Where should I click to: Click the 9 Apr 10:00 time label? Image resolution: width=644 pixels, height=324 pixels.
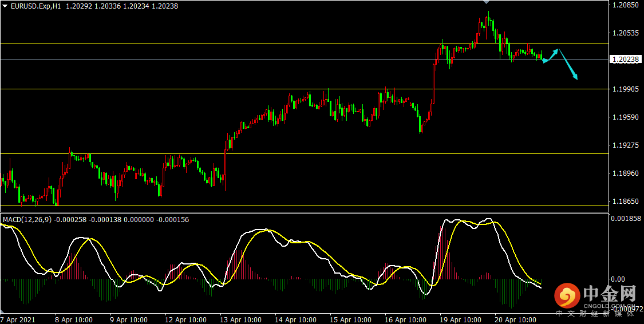point(130,319)
